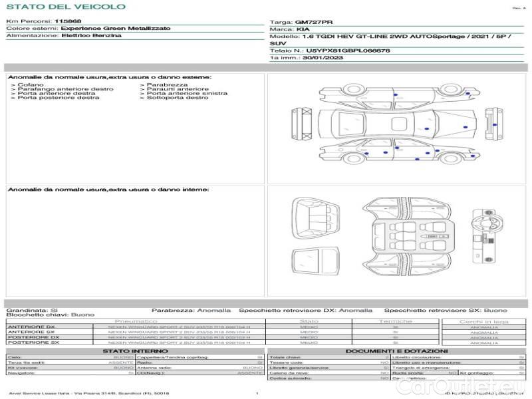Screen dimensions: 532x399
Task: Click the trunk compartment interior diagram
Action: coord(315,263)
